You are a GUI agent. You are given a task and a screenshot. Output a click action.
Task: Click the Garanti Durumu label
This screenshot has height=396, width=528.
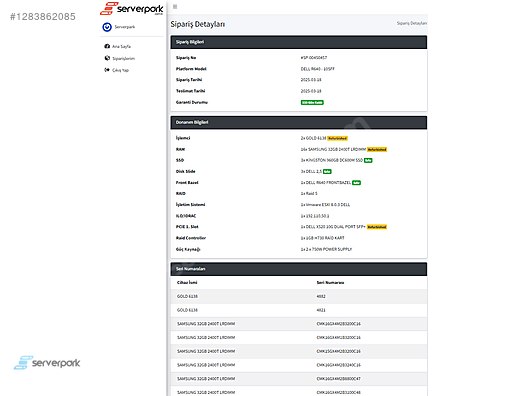click(192, 102)
